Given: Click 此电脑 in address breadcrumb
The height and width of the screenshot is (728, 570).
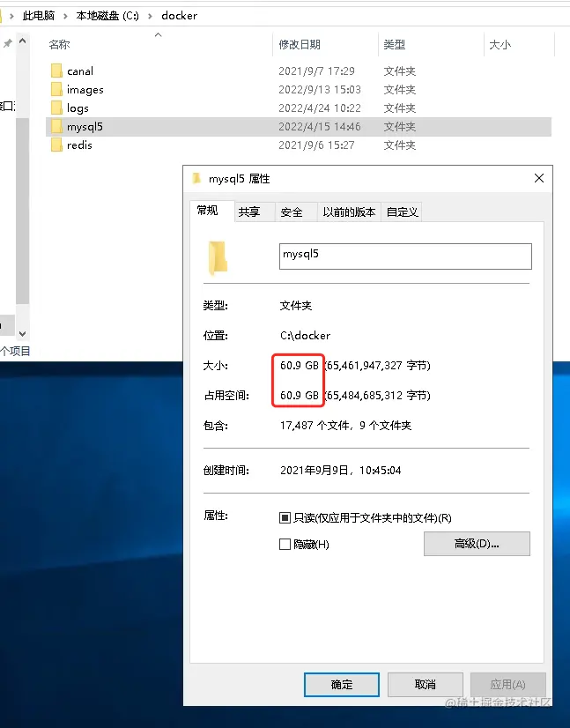Looking at the screenshot, I should 39,16.
